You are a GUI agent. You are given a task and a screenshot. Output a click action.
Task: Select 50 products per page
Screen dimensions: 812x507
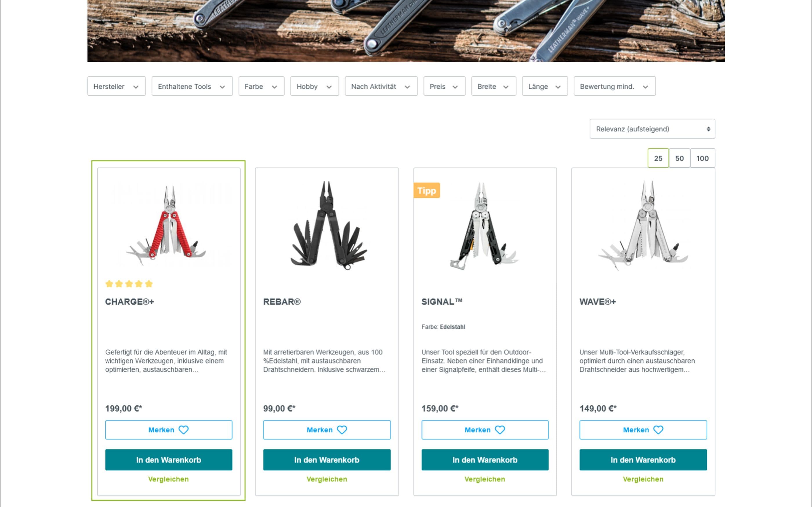click(x=679, y=158)
